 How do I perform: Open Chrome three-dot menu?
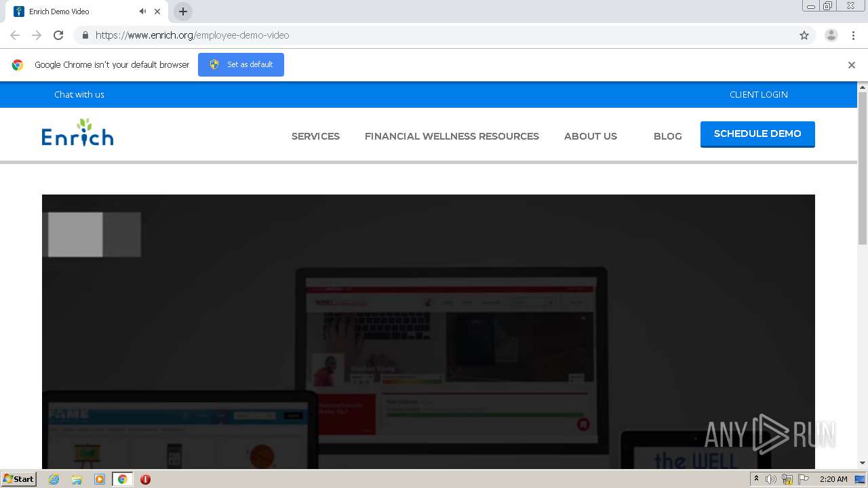[x=853, y=35]
